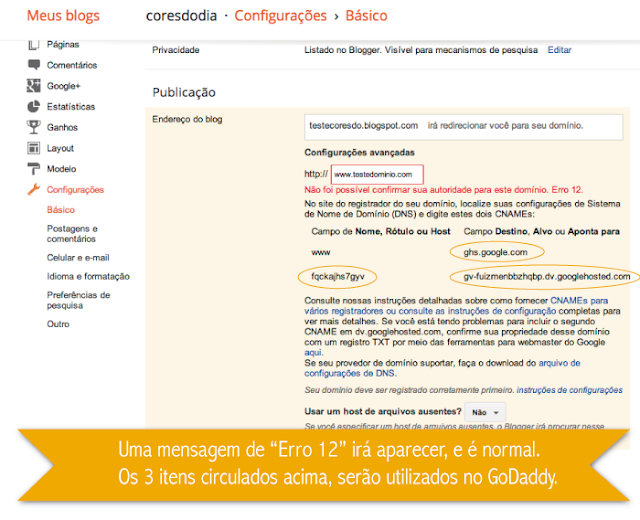This screenshot has height=520, width=640.
Task: Click the Comentários speech bubble icon
Action: tap(34, 65)
